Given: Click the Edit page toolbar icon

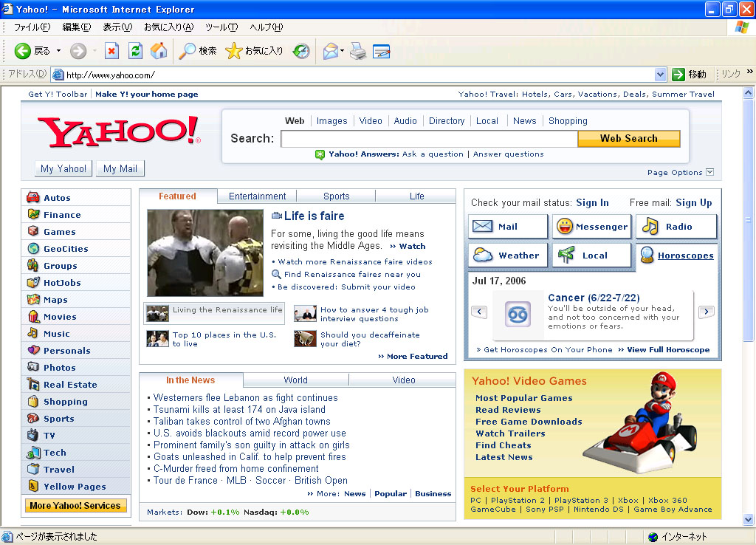Looking at the screenshot, I should click(x=382, y=51).
